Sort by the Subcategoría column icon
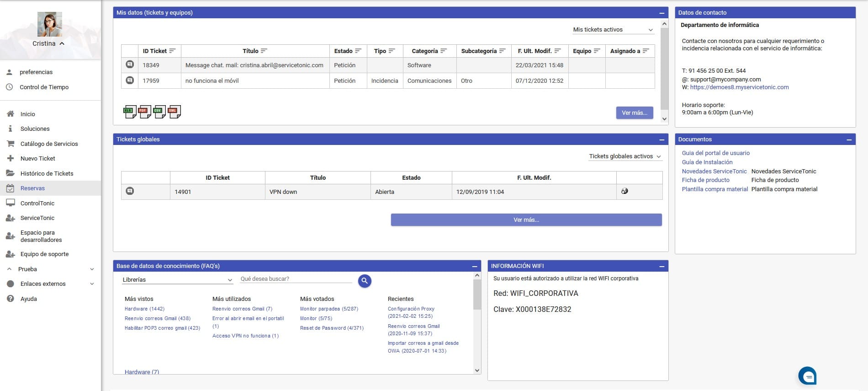Screen dimensions: 868x391 coord(503,51)
